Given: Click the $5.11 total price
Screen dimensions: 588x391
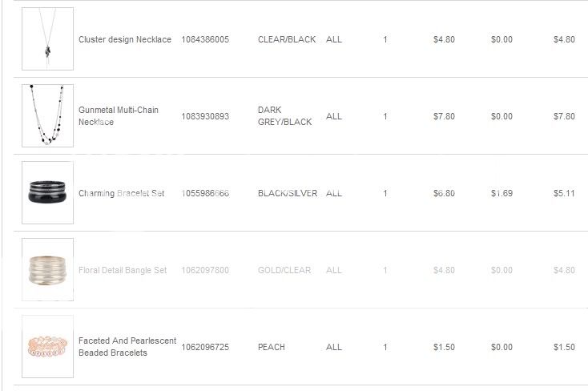Looking at the screenshot, I should (x=564, y=193).
